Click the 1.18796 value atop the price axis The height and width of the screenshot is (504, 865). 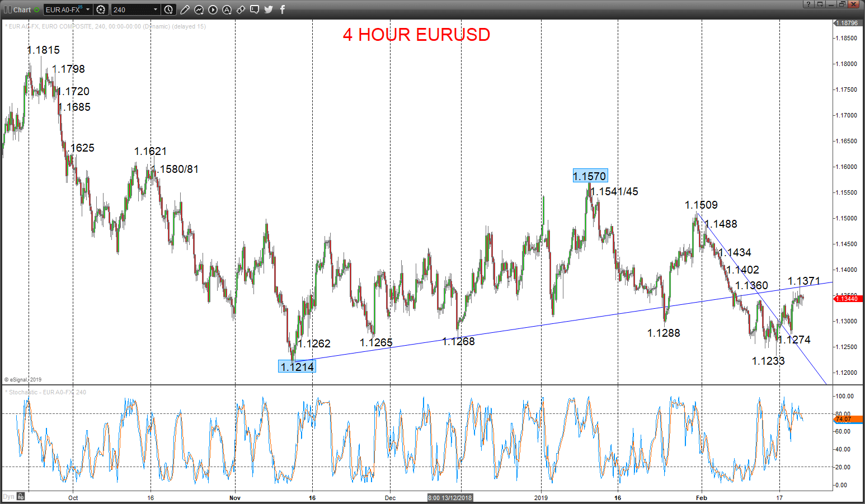pyautogui.click(x=847, y=23)
